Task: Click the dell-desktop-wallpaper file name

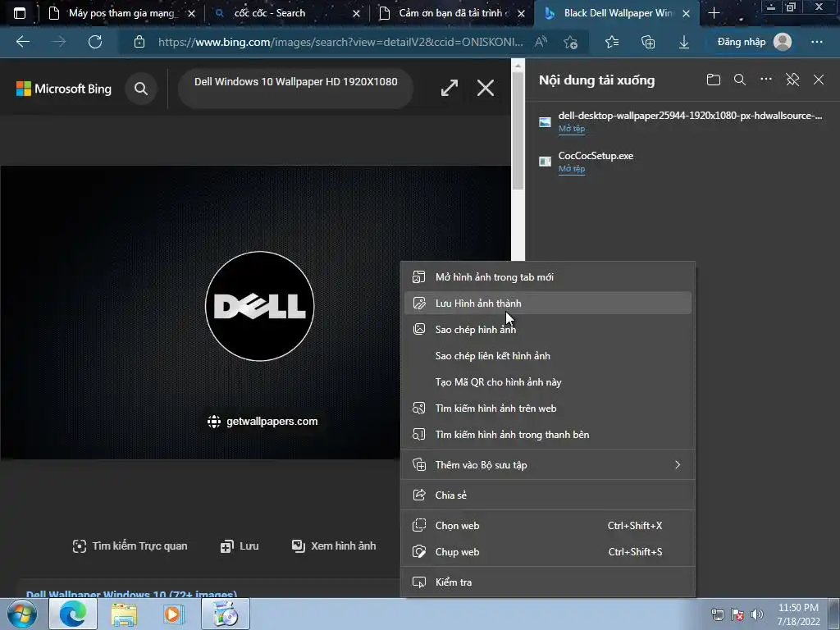Action: (690, 115)
